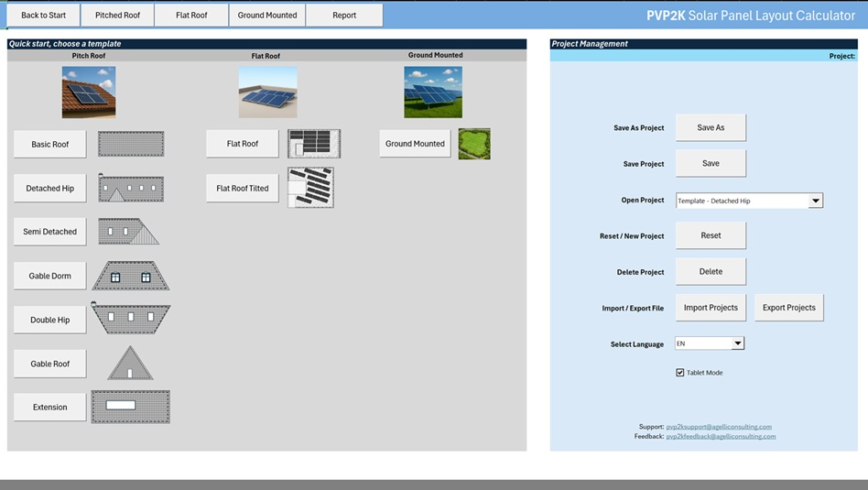The image size is (868, 490).
Task: Click the 'Quick start, choose a template' header
Action: tap(65, 44)
